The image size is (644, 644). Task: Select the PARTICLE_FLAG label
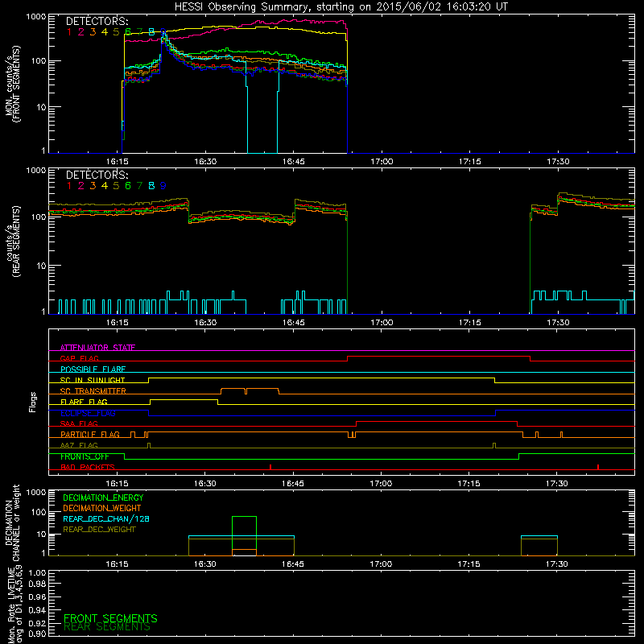click(90, 434)
